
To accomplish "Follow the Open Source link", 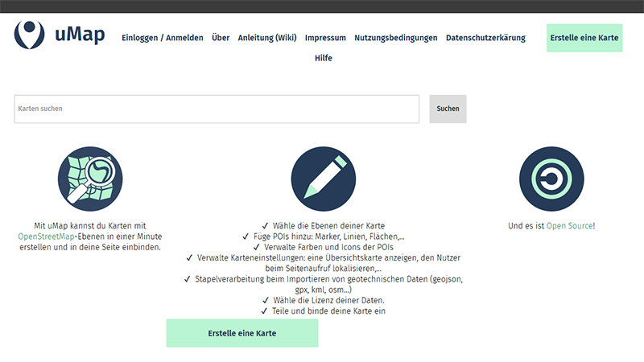I will coord(569,226).
